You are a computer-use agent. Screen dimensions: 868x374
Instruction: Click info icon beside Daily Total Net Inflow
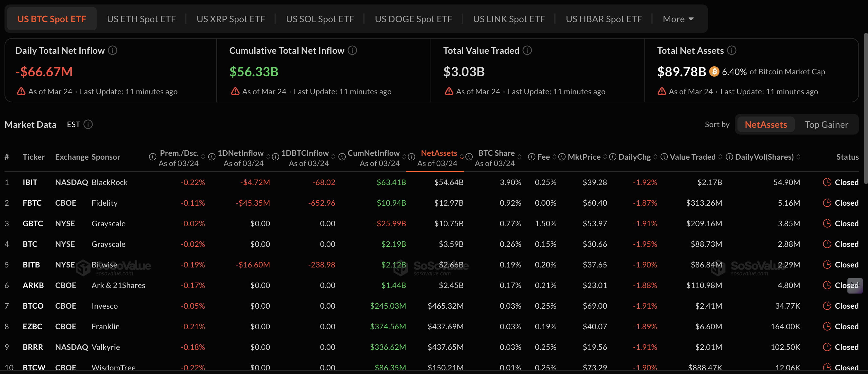coord(113,50)
